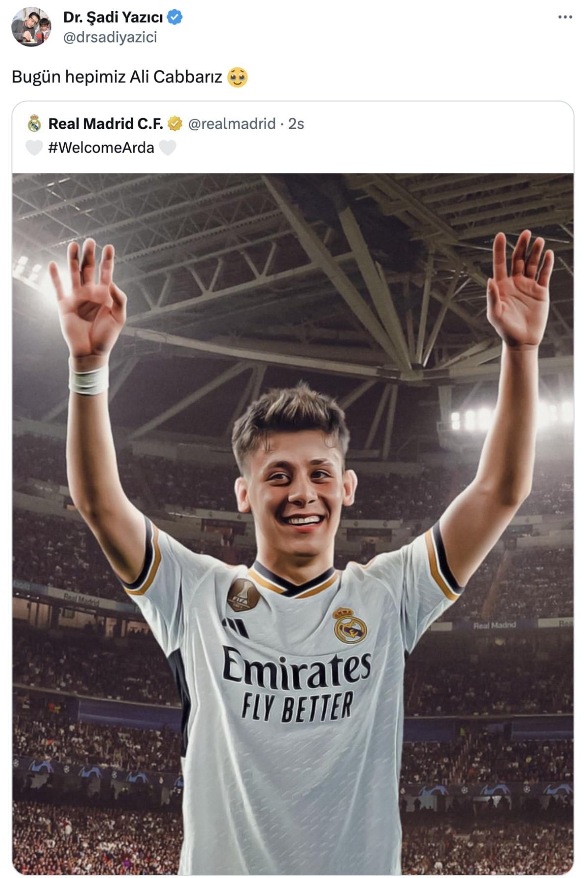588x878 pixels.
Task: Click the FIFA badge on the jersey
Action: (243, 595)
